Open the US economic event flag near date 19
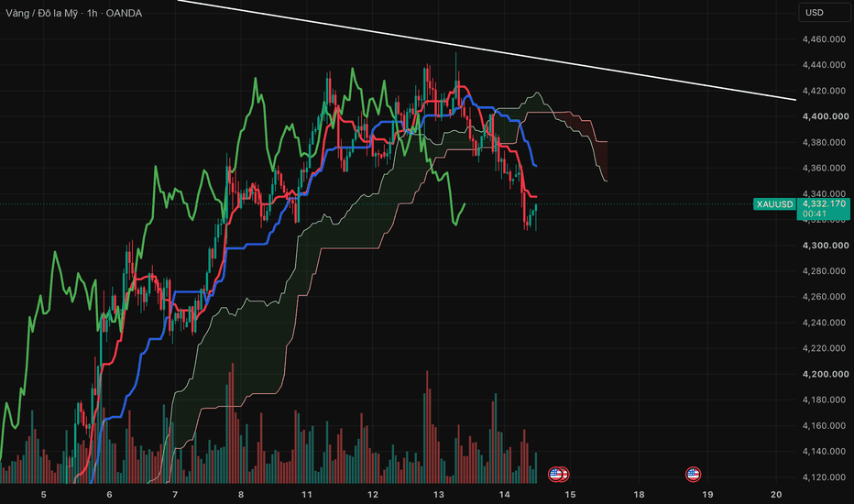 (x=693, y=474)
